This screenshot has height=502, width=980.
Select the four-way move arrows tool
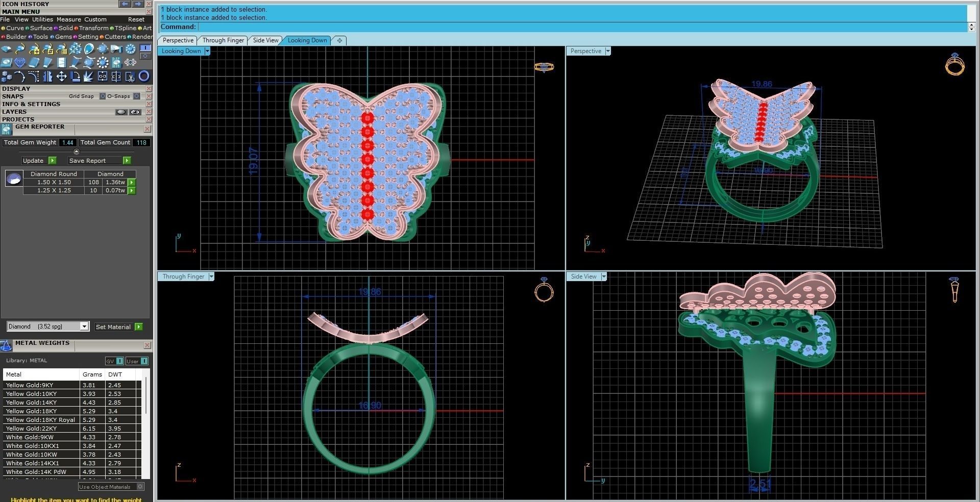pyautogui.click(x=61, y=77)
